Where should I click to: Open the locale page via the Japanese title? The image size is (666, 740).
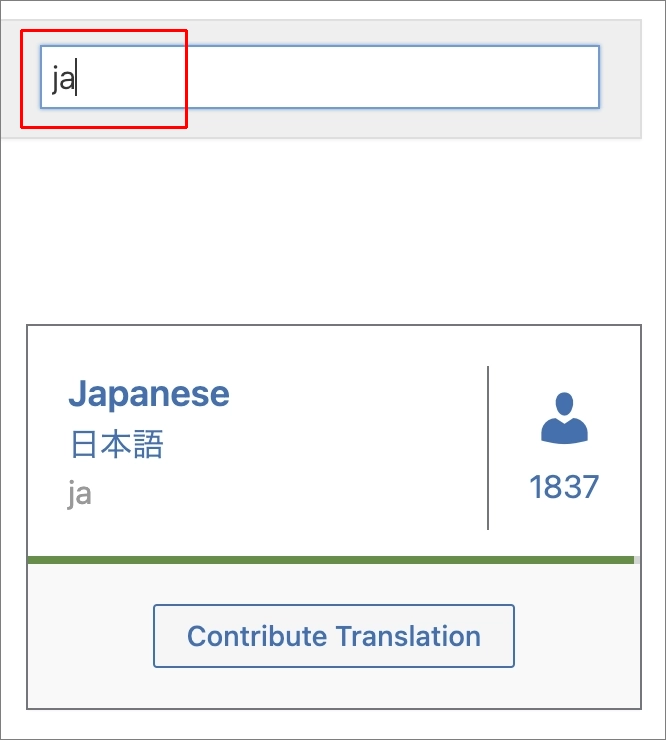(149, 394)
